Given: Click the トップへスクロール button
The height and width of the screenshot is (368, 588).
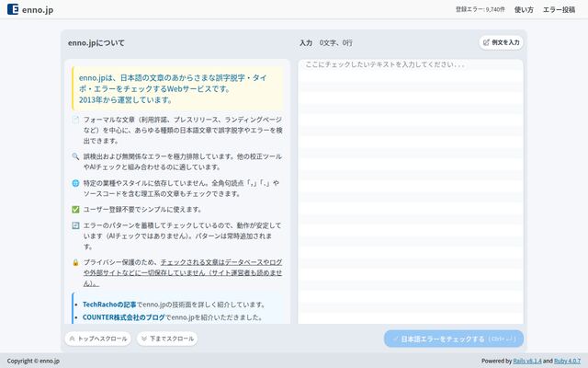Looking at the screenshot, I should (98, 339).
